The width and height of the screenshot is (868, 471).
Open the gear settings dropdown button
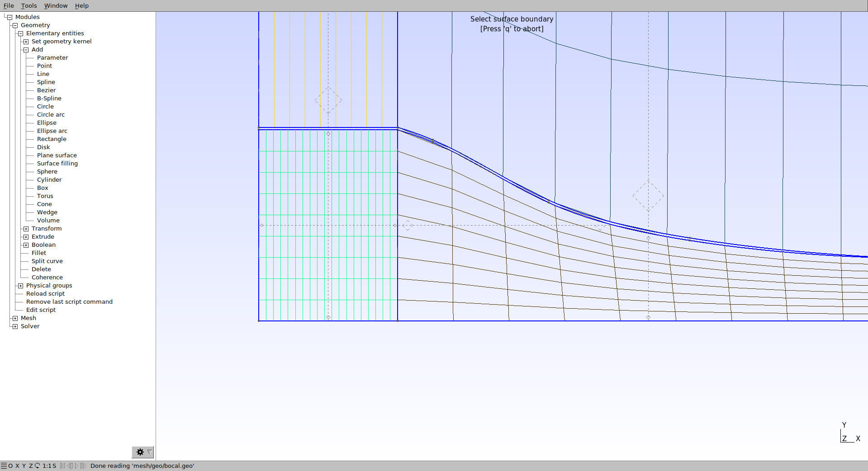[x=143, y=452]
